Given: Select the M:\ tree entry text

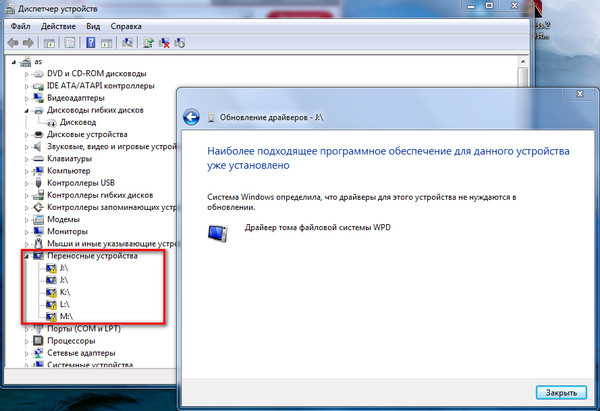Looking at the screenshot, I should pos(66,317).
